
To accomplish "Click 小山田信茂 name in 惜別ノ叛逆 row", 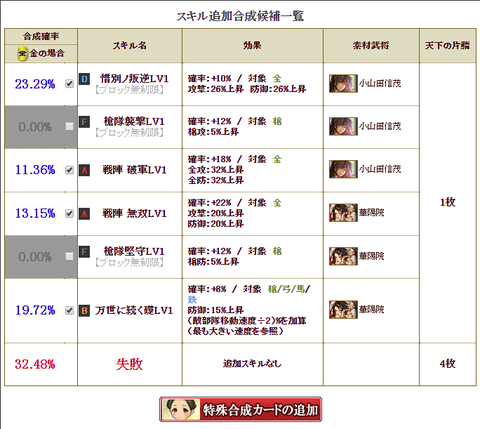I will (x=380, y=83).
